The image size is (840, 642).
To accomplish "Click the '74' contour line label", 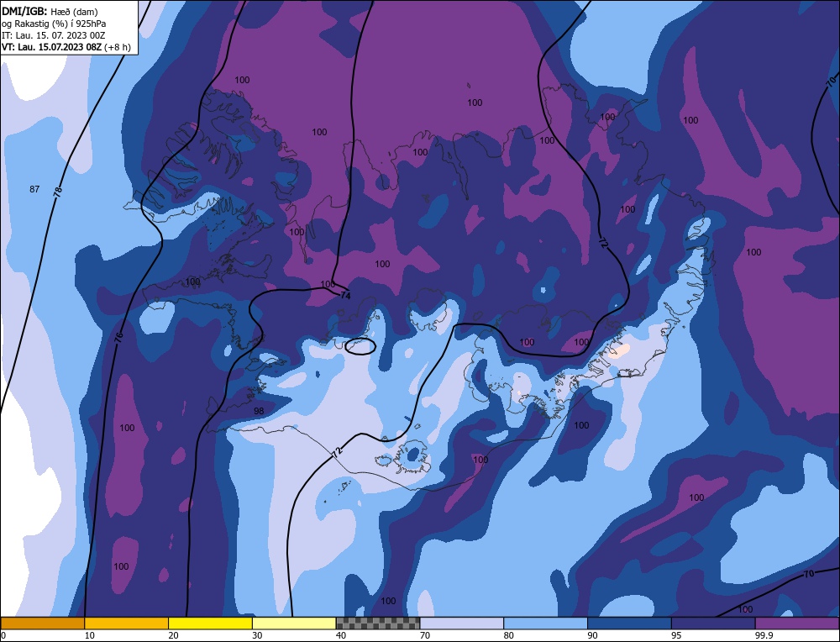I will coord(345,295).
